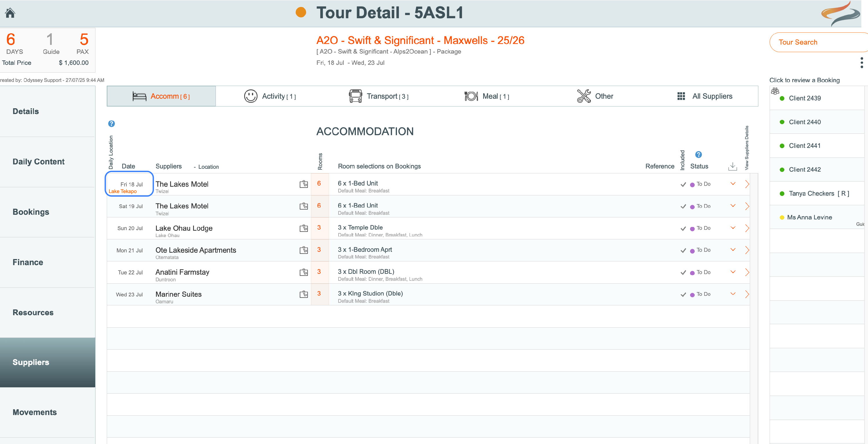Expand the Lake Ohau Lodge row chevron

[x=733, y=228]
